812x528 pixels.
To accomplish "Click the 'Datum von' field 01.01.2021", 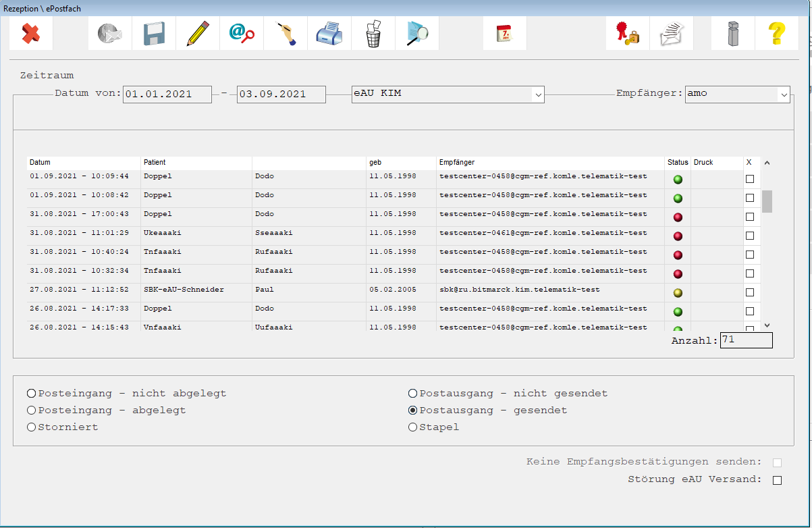I will pos(167,95).
